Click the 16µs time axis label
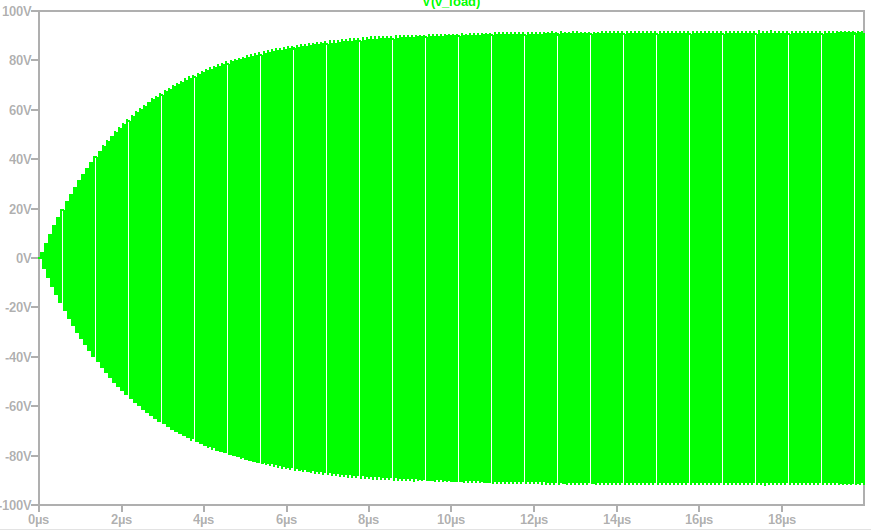 699,520
